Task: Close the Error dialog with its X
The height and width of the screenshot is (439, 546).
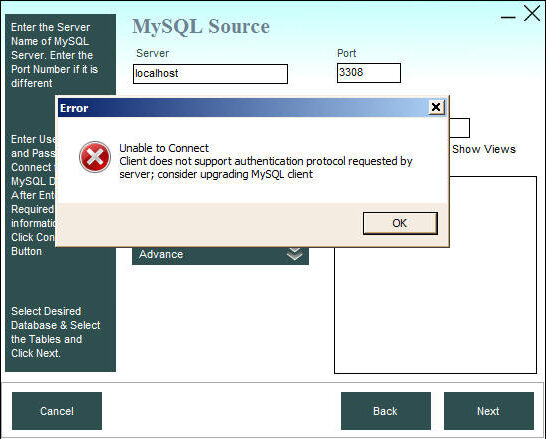Action: pos(436,107)
